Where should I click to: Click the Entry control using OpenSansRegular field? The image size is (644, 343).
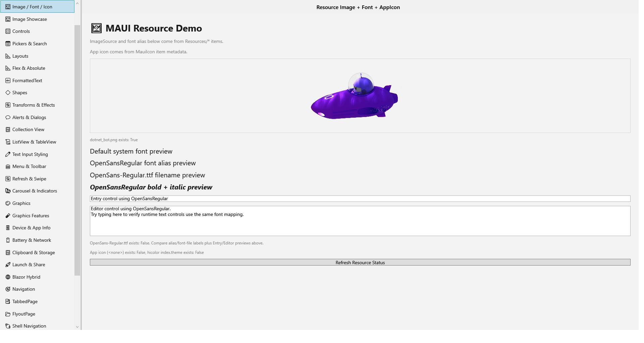click(360, 198)
